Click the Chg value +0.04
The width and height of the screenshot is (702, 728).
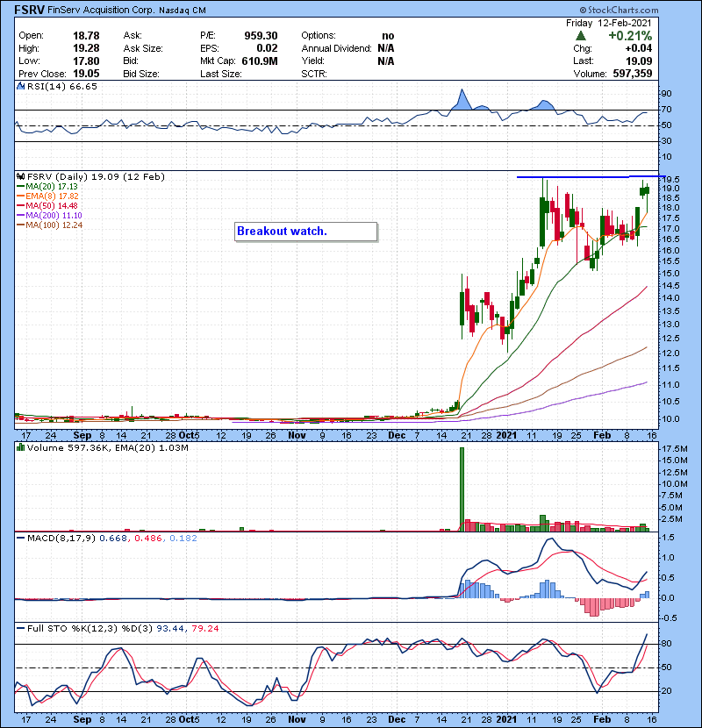[638, 48]
